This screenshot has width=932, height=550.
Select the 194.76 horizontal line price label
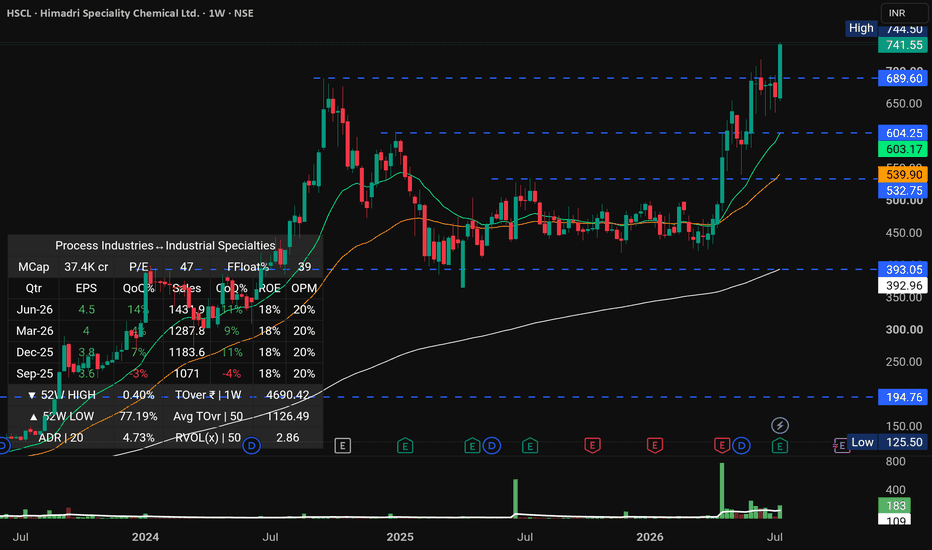903,397
